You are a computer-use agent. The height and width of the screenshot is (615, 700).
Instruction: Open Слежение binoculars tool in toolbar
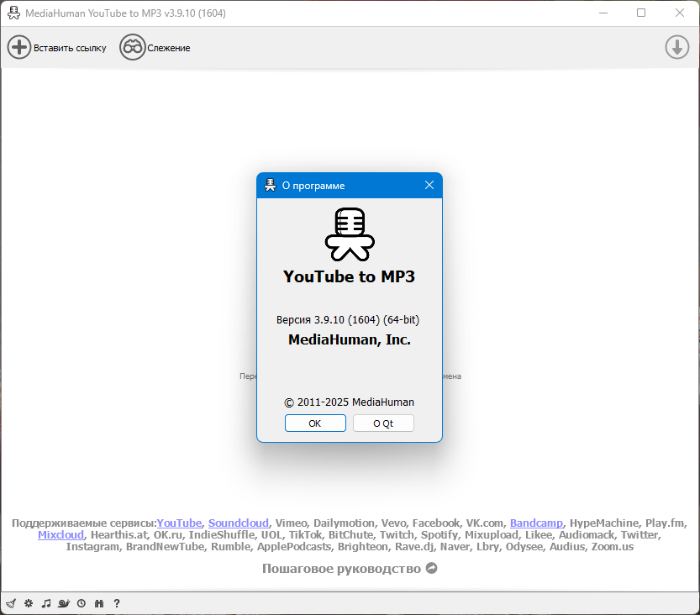point(132,47)
